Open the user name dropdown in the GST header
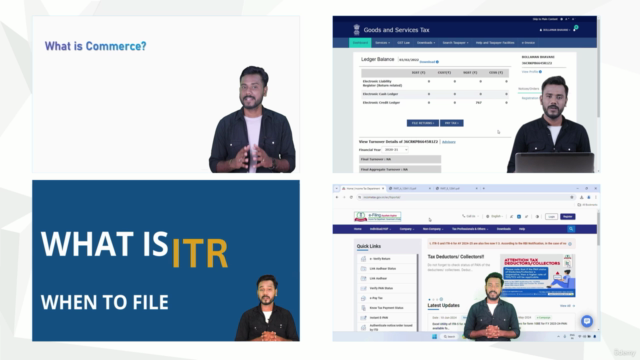Viewport: 640px width, 360px height. click(x=555, y=30)
